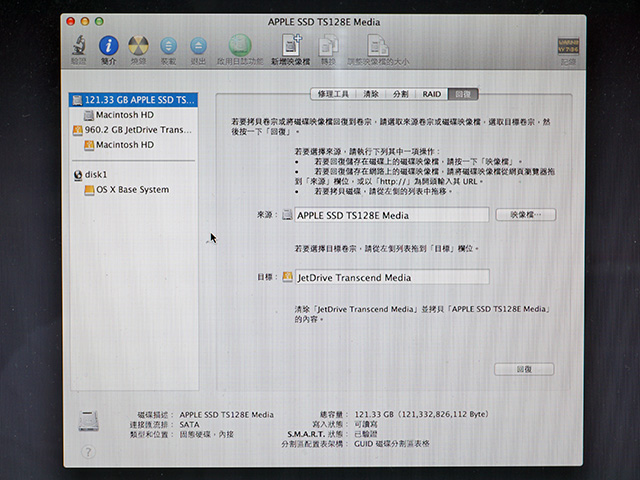This screenshot has height=480, width=640.
Task: Click the Mount (裝載) toolbar icon
Action: (x=168, y=46)
